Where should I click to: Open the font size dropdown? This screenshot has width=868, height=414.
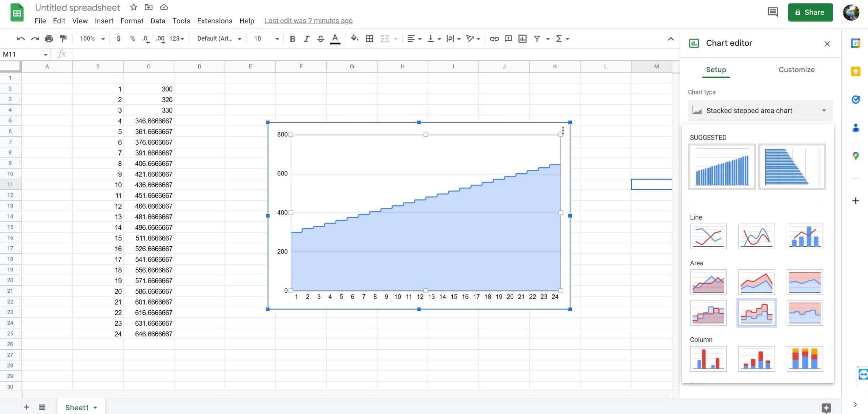click(x=265, y=39)
